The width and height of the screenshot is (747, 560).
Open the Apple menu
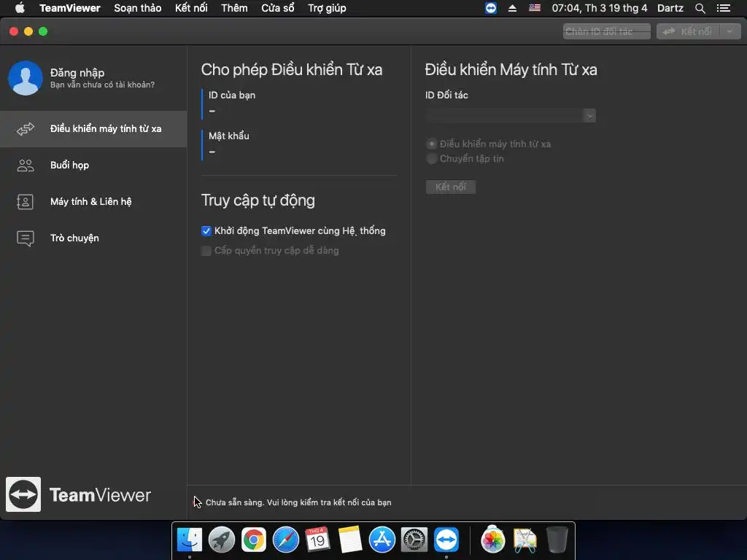click(x=20, y=8)
